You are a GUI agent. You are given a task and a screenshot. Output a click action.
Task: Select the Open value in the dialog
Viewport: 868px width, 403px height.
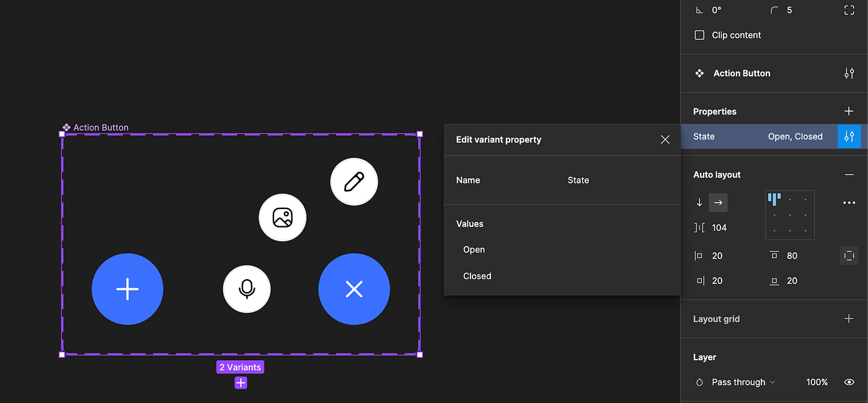click(x=474, y=249)
